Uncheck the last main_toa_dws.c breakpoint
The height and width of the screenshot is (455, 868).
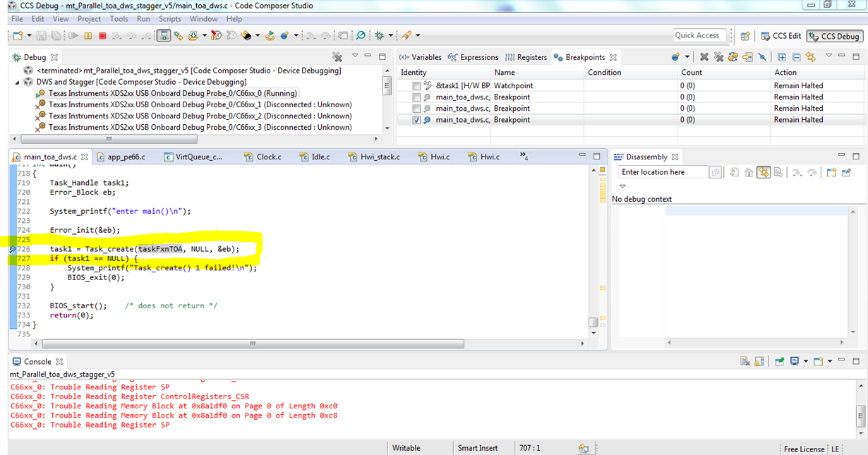416,120
